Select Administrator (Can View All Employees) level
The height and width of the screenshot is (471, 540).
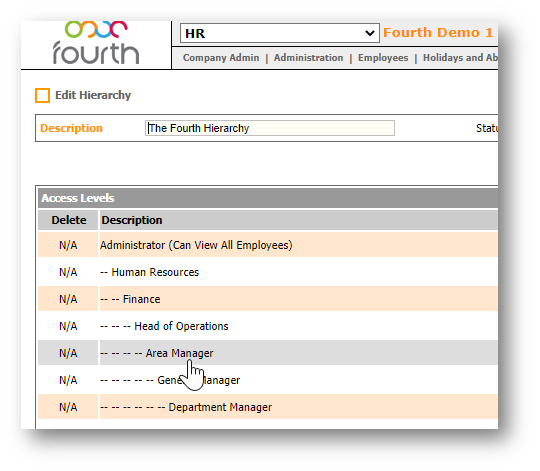(196, 245)
